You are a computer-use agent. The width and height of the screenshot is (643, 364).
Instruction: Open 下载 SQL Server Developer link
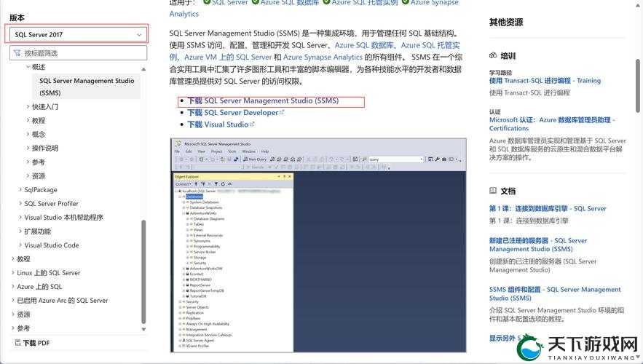pyautogui.click(x=236, y=113)
